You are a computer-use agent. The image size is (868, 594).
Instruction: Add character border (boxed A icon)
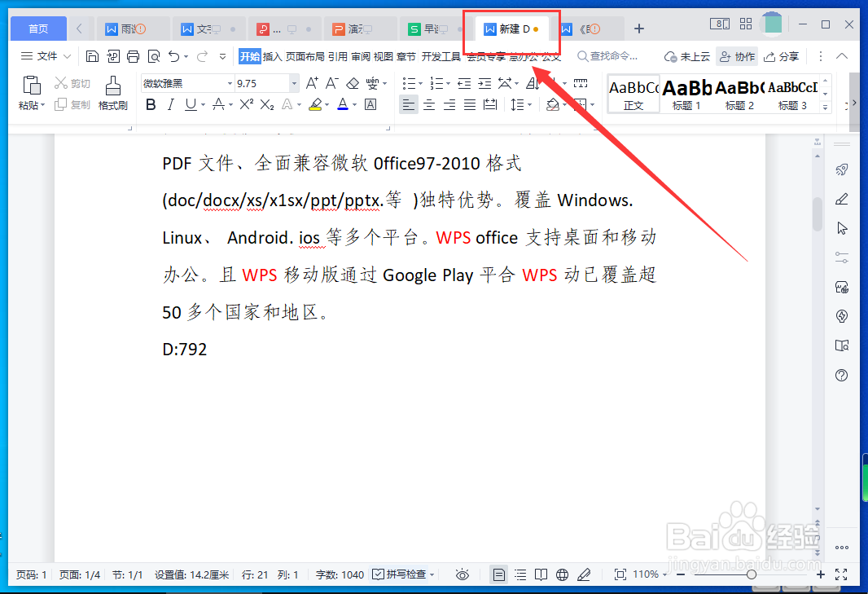(370, 104)
